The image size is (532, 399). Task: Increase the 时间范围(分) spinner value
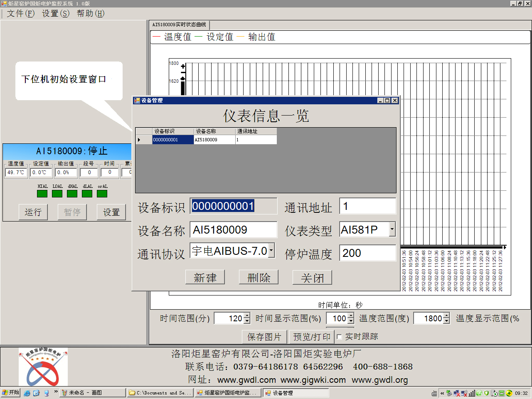[x=247, y=316]
